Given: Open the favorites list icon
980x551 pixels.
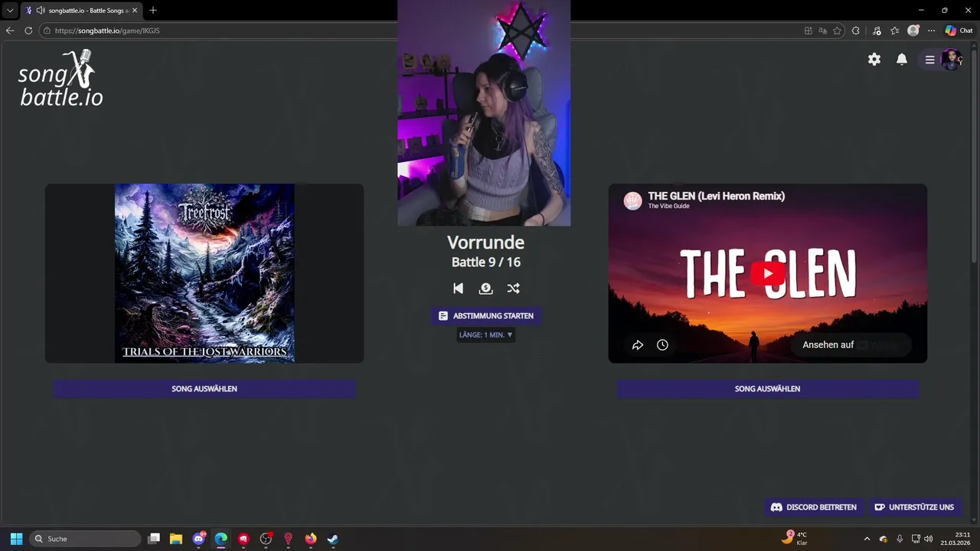Looking at the screenshot, I should (894, 31).
